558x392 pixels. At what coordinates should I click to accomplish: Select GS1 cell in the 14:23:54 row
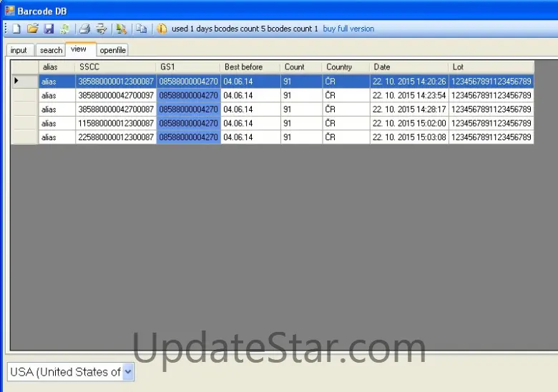pyautogui.click(x=188, y=95)
